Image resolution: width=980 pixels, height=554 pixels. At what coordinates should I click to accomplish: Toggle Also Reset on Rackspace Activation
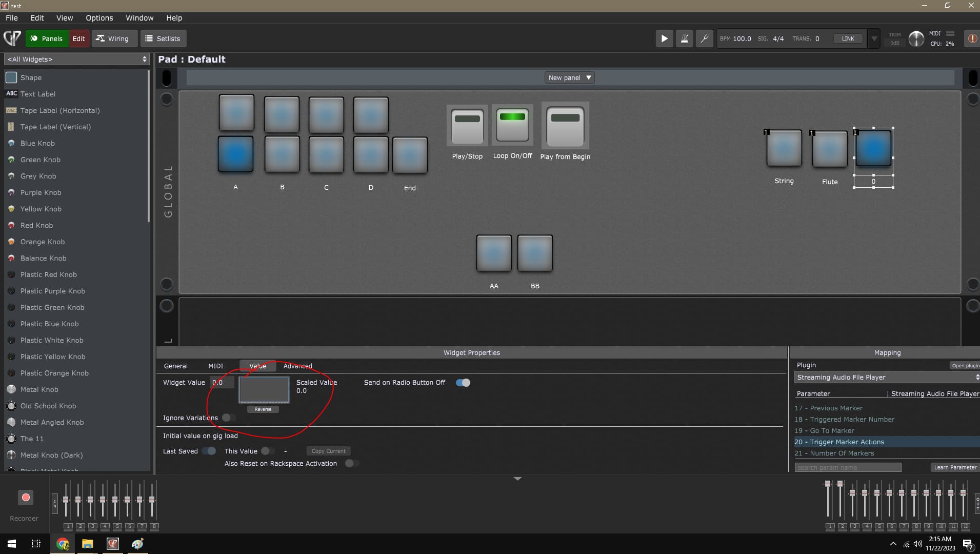coord(351,463)
